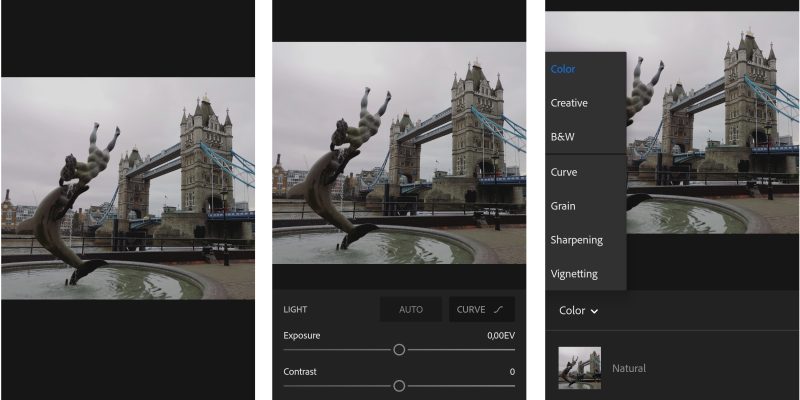Select Grain preset category
Image resolution: width=800 pixels, height=400 pixels.
[563, 206]
